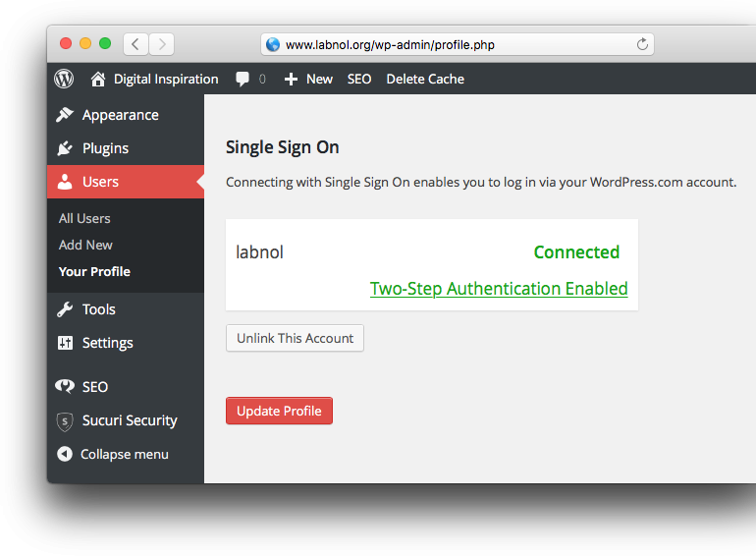The width and height of the screenshot is (756, 556).
Task: Select Add New user link
Action: point(85,245)
